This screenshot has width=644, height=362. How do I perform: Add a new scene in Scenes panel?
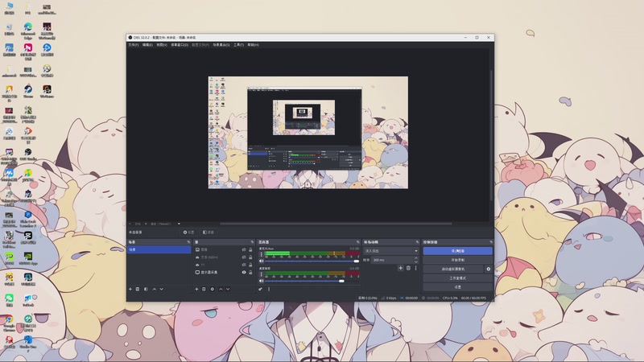130,289
